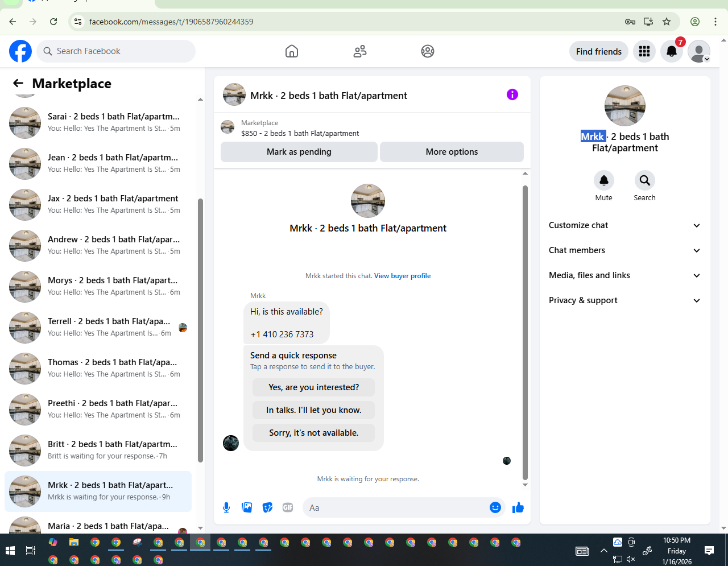Expand Customize chat section
The image size is (728, 566).
coord(624,225)
